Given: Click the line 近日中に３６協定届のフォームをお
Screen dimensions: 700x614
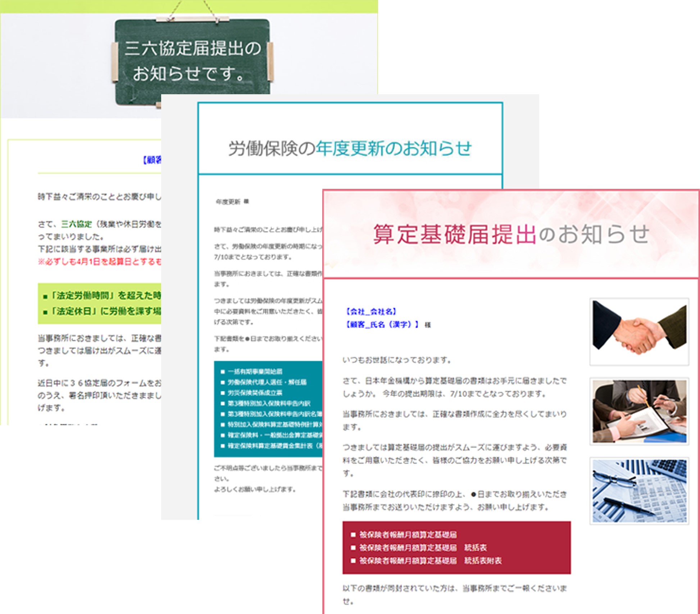Looking at the screenshot, I should (99, 383).
